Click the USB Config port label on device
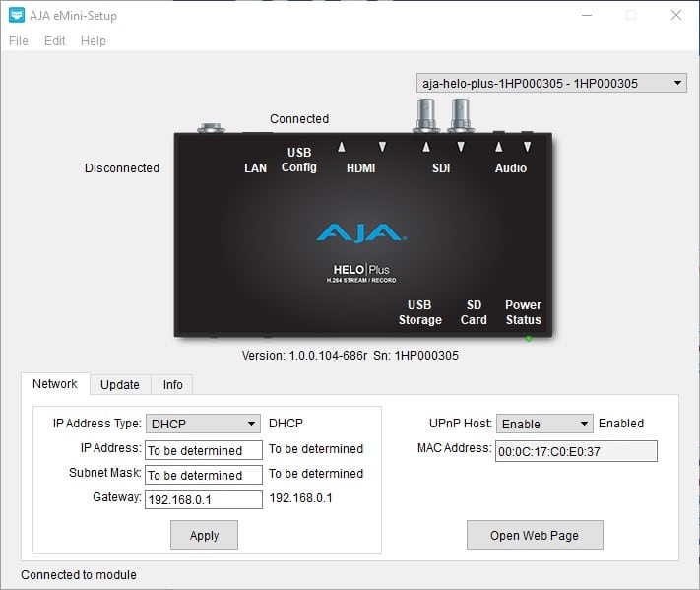 click(298, 161)
